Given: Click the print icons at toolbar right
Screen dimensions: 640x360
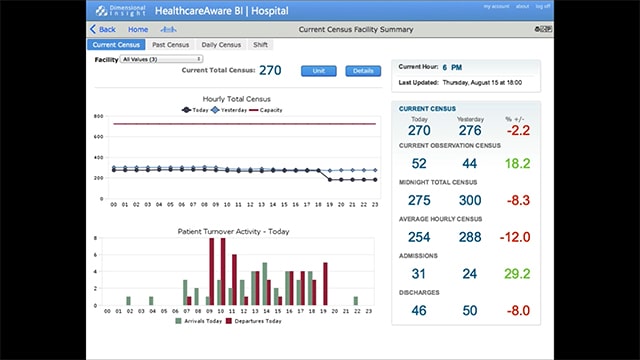Looking at the screenshot, I should tap(543, 29).
